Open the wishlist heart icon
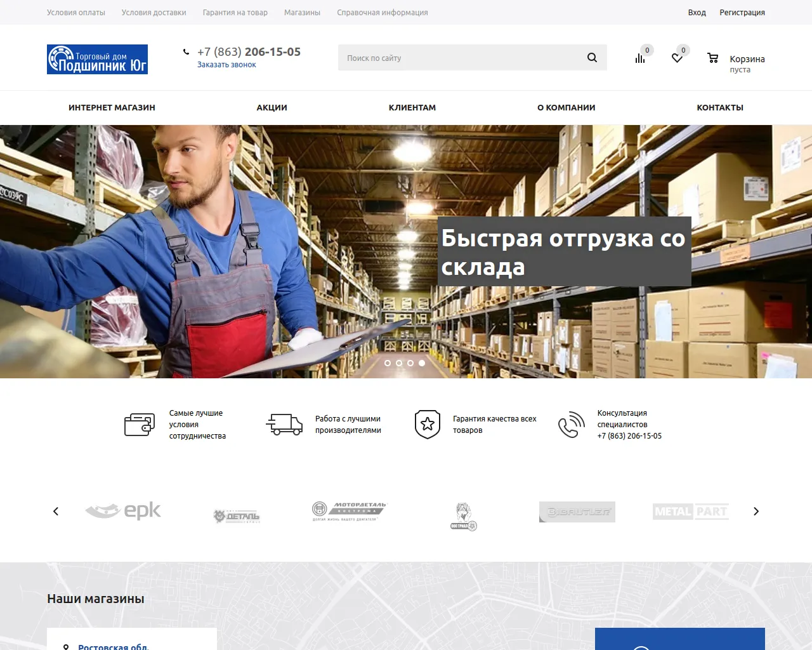 click(676, 57)
